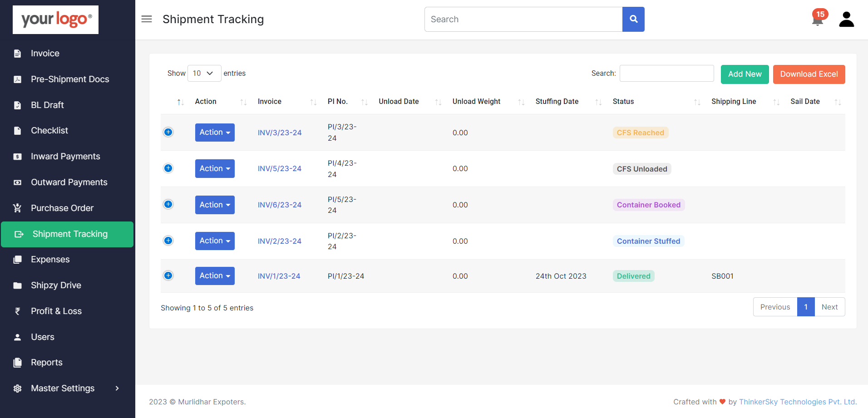
Task: Click the hamburger menu icon
Action: 147,19
